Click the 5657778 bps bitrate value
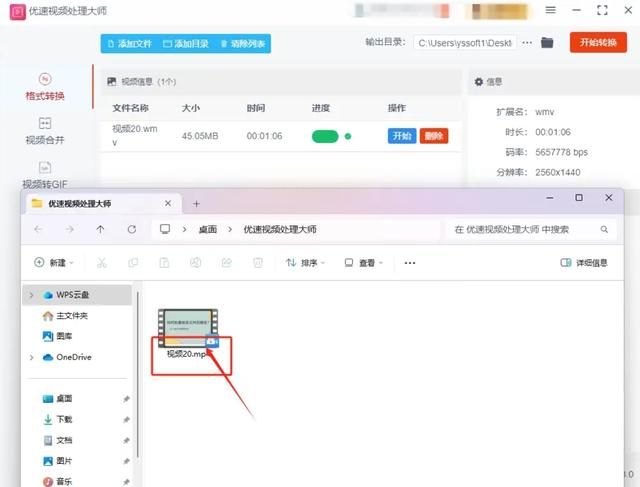Viewport: 640px width, 487px height. click(561, 152)
